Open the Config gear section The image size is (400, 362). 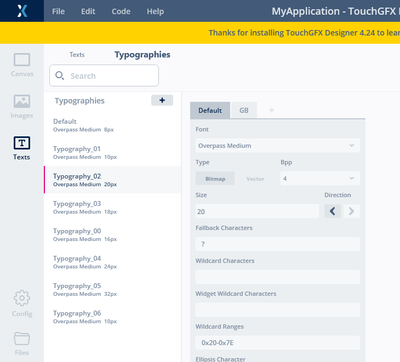pos(22,303)
